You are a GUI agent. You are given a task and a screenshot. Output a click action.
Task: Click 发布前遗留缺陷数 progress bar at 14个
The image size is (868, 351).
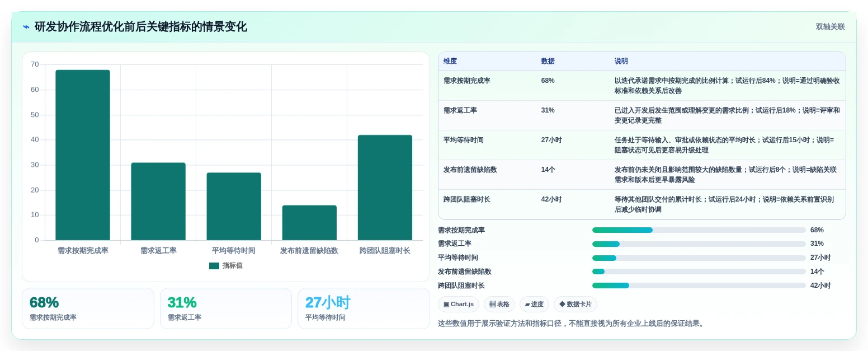coord(699,272)
